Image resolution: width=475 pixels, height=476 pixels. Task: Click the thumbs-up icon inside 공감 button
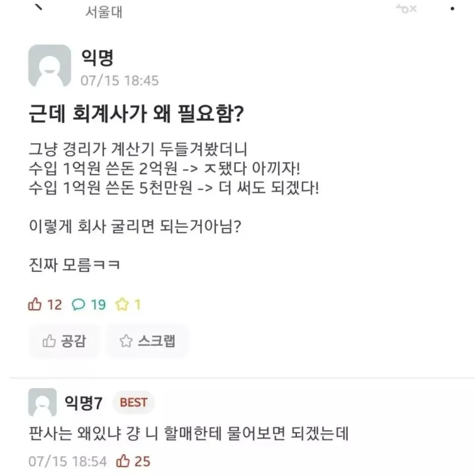coord(49,341)
